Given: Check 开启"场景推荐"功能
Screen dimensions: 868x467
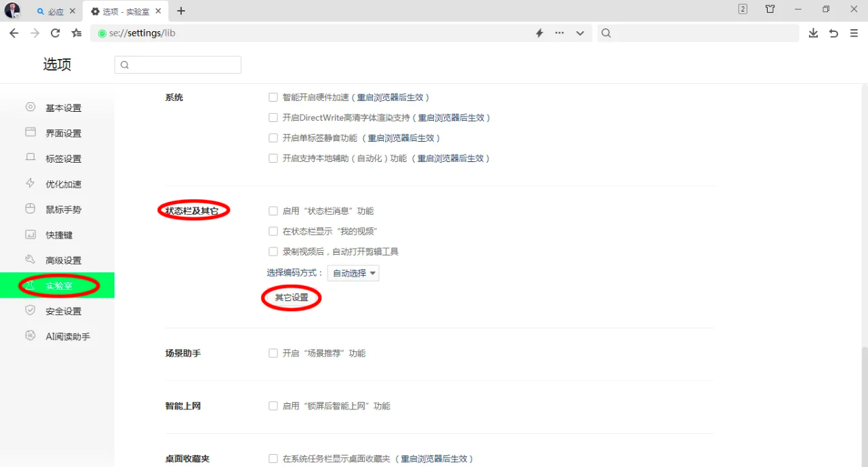Looking at the screenshot, I should pos(273,354).
